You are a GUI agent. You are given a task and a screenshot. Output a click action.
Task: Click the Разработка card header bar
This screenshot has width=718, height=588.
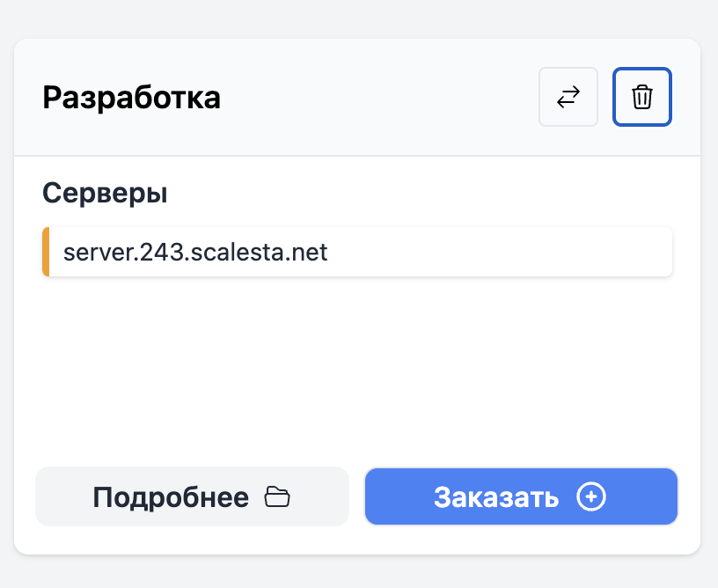(x=357, y=97)
